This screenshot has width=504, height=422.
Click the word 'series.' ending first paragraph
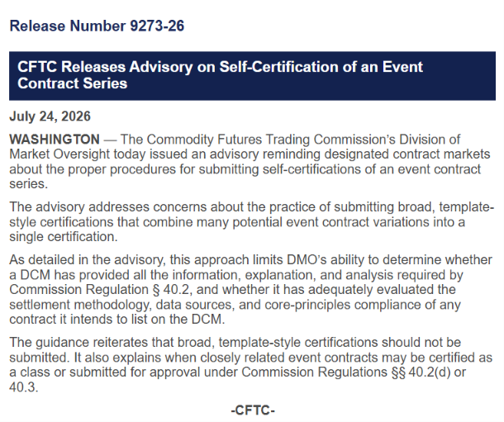tap(29, 184)
